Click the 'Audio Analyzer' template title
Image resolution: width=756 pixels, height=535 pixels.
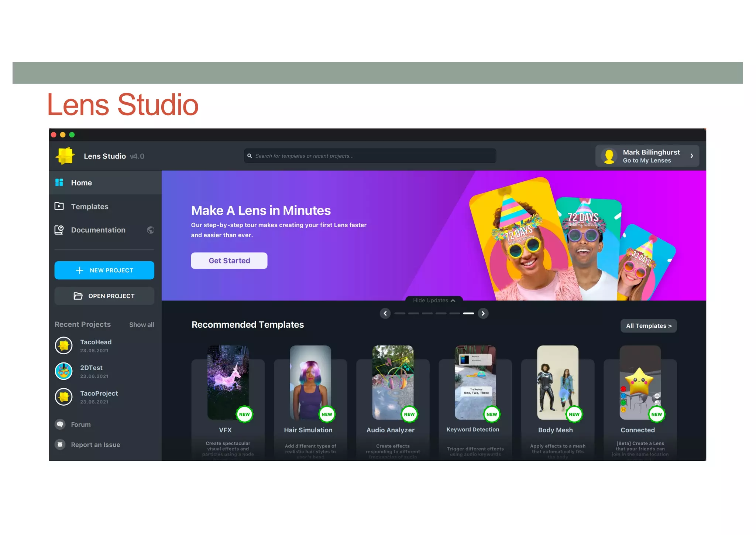(x=391, y=430)
